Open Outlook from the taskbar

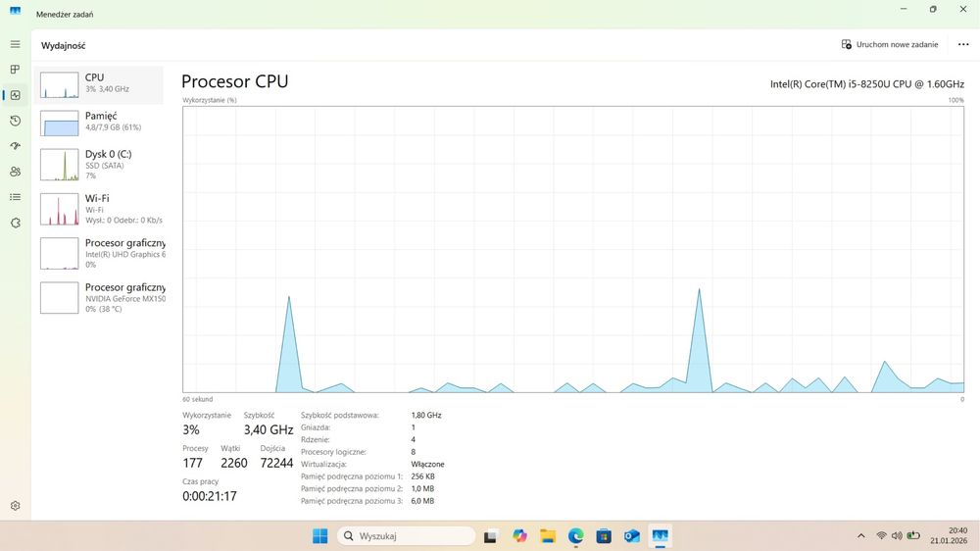(632, 536)
